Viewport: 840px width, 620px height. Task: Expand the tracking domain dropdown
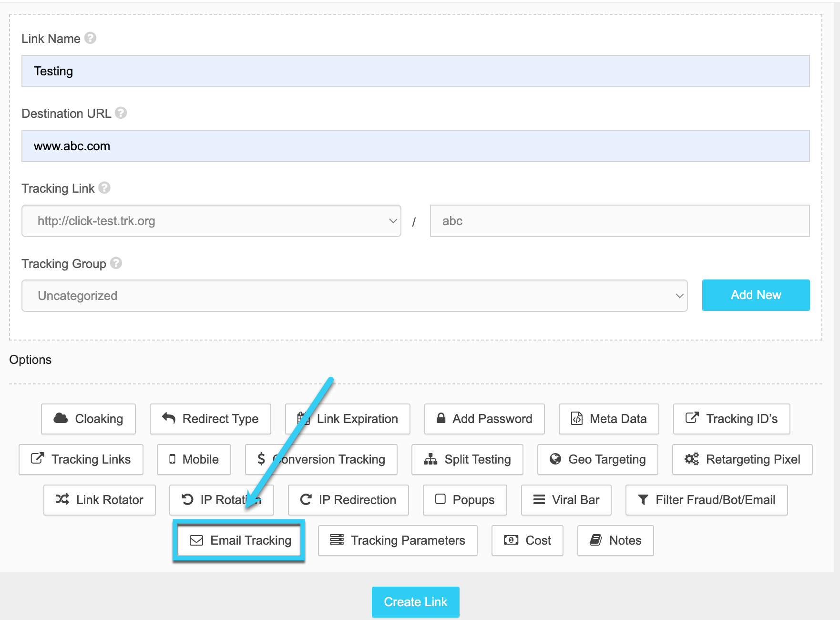tap(211, 221)
